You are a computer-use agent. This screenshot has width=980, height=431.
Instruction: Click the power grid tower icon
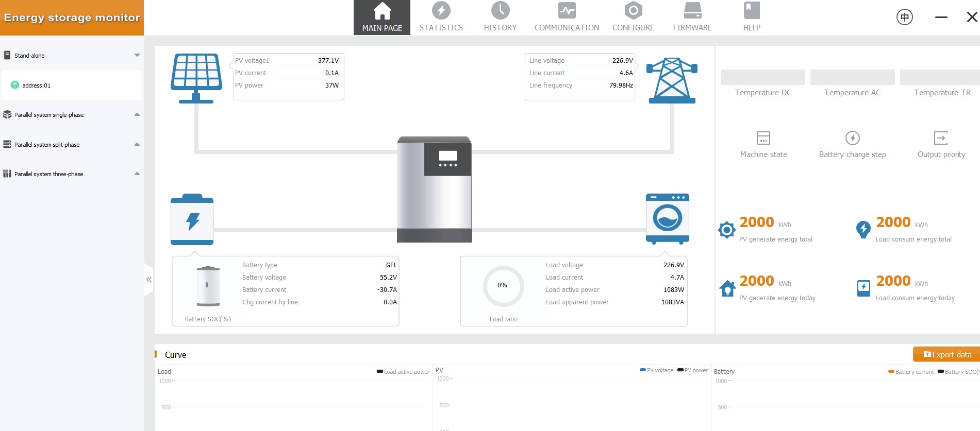[x=672, y=80]
